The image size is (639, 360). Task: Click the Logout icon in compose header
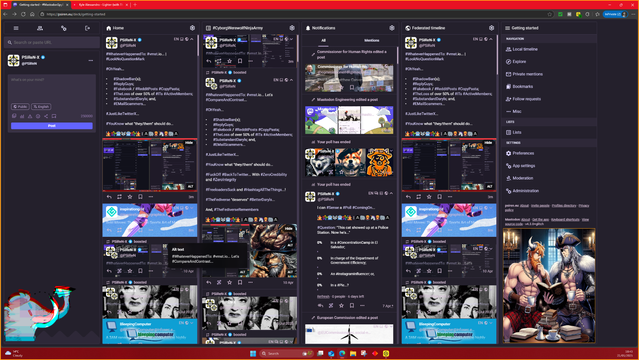[87, 28]
